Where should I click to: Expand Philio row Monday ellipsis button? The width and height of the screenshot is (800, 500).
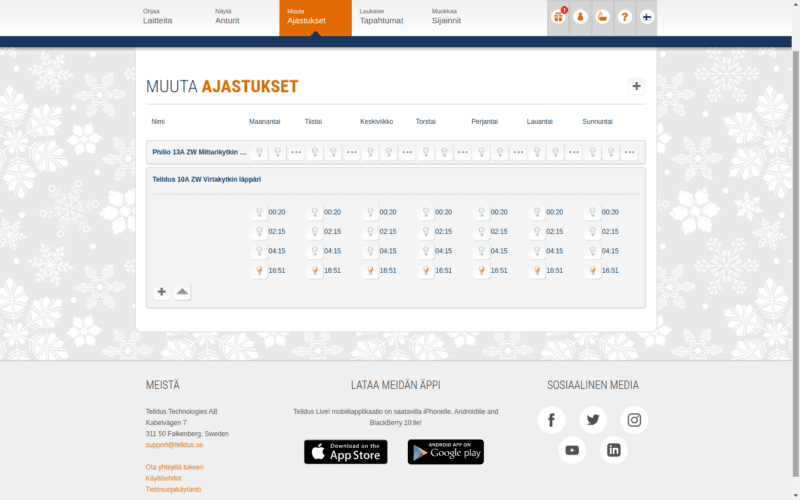[x=296, y=153]
